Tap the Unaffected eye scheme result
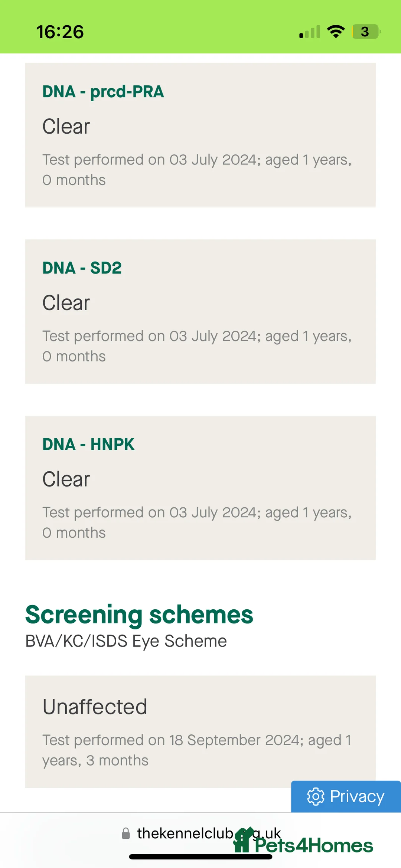Image resolution: width=401 pixels, height=868 pixels. pos(95,707)
